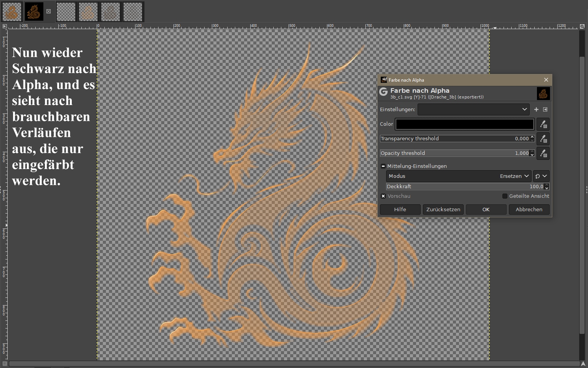Switch to the third image tab
The height and width of the screenshot is (368, 588).
[x=66, y=11]
